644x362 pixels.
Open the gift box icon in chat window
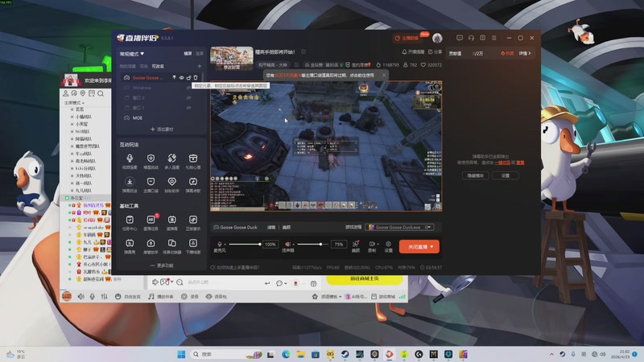click(313, 283)
